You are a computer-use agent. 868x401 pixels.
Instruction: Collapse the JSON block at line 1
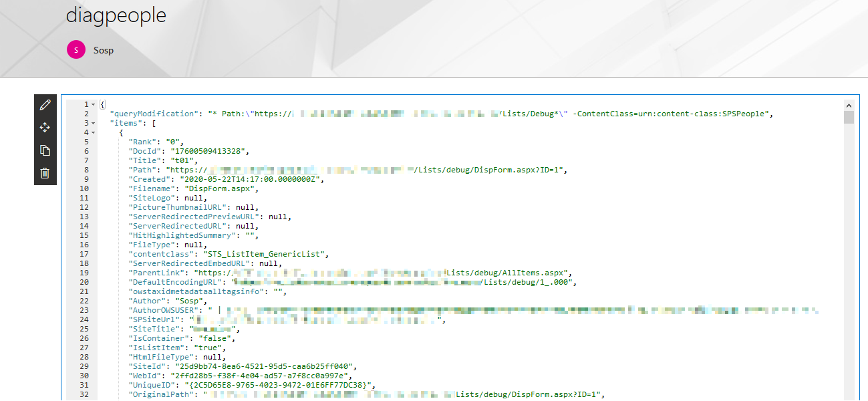[93, 105]
